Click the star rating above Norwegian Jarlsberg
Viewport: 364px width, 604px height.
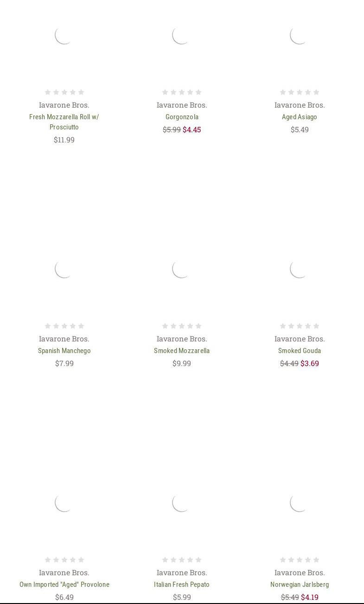pos(299,560)
